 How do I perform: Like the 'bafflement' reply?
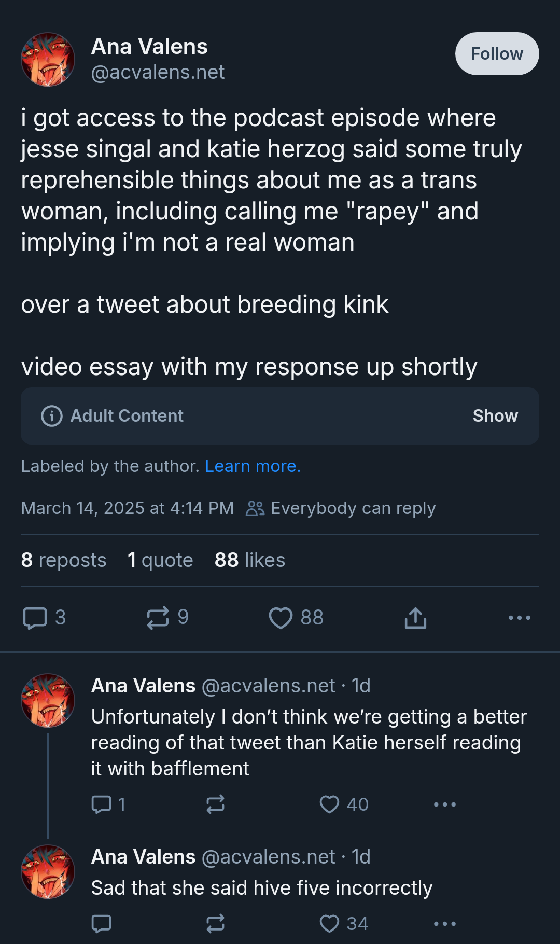coord(329,804)
